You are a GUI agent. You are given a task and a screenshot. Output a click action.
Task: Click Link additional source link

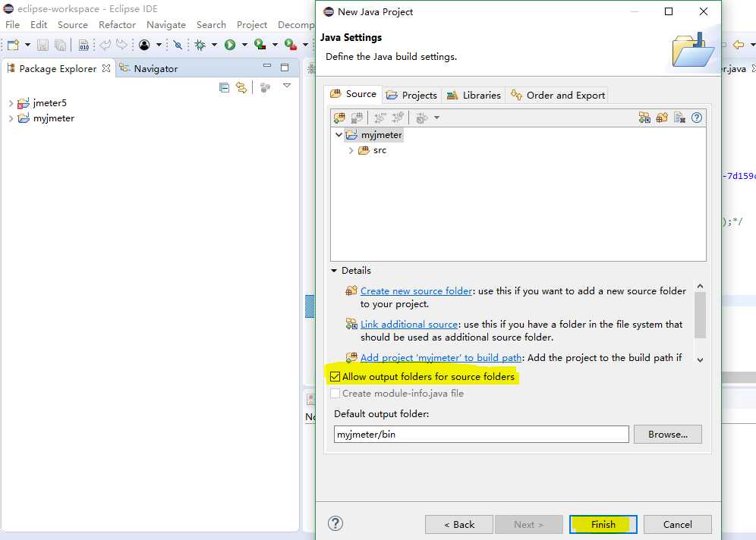[409, 324]
